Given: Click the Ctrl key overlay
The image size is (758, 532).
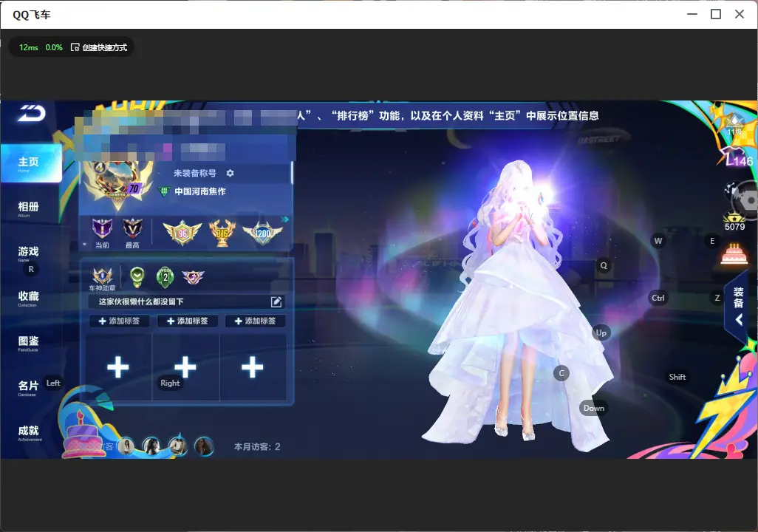Looking at the screenshot, I should tap(658, 298).
